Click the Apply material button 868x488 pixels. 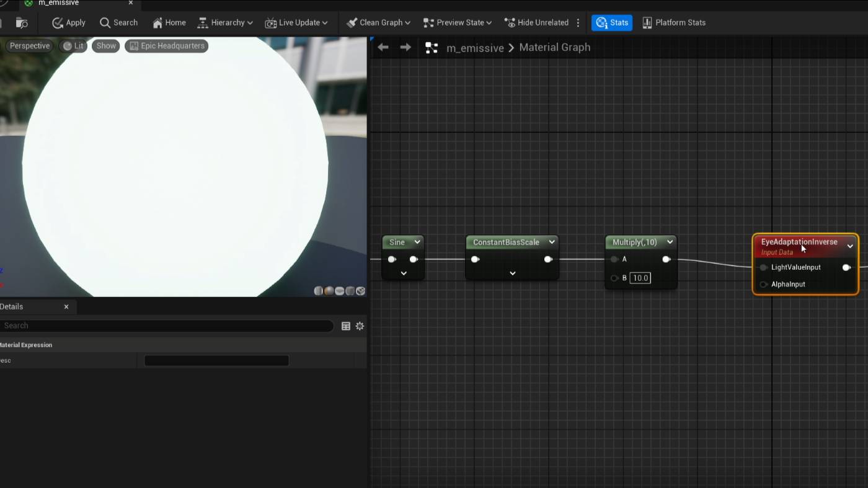(x=68, y=23)
